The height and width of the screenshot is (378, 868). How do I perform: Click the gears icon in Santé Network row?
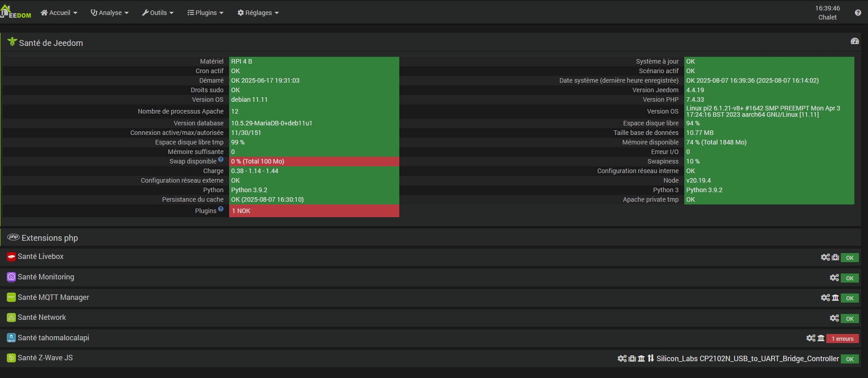pyautogui.click(x=834, y=318)
